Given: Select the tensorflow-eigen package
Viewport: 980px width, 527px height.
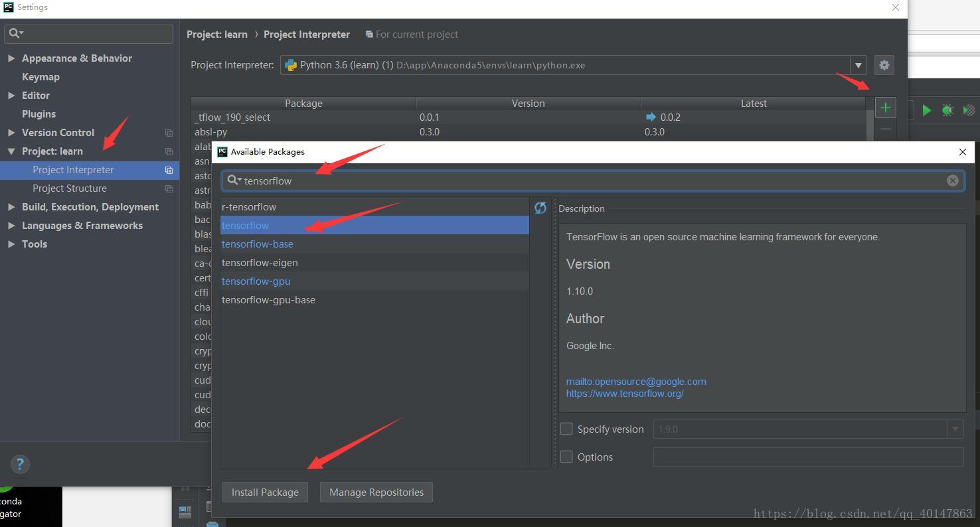Looking at the screenshot, I should (374, 263).
